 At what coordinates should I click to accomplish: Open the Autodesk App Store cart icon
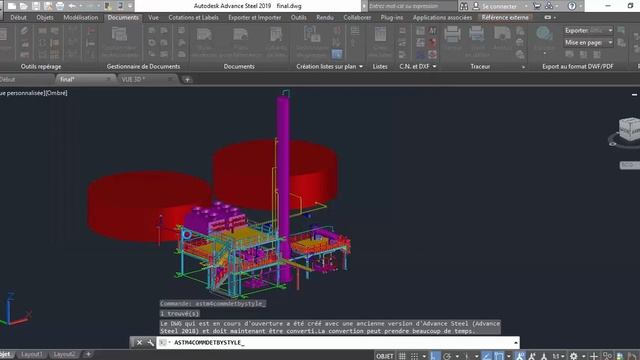pos(537,6)
